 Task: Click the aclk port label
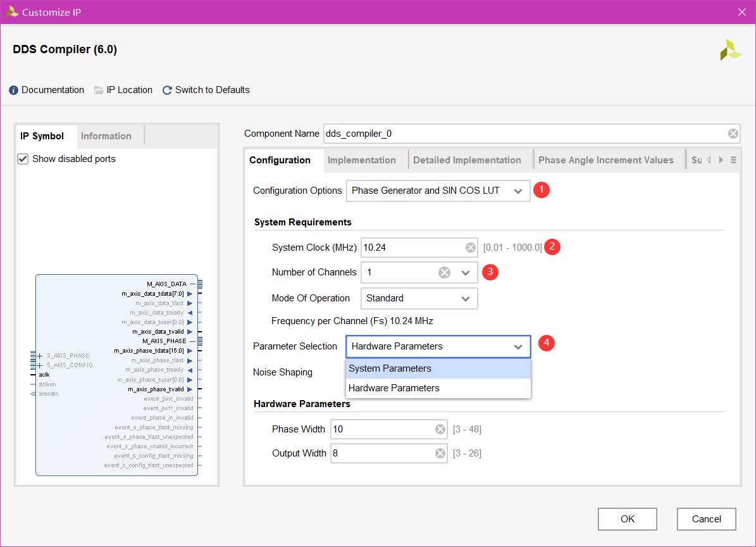(x=44, y=375)
